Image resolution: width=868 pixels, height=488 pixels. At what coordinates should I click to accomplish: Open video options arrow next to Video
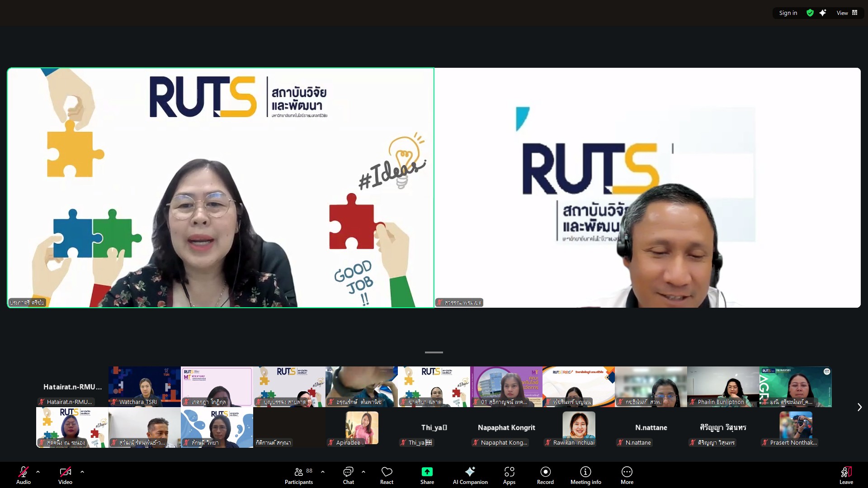[82, 472]
